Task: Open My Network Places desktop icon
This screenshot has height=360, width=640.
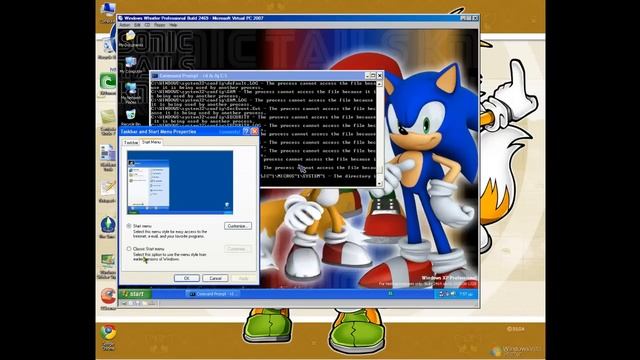Action: [x=131, y=93]
